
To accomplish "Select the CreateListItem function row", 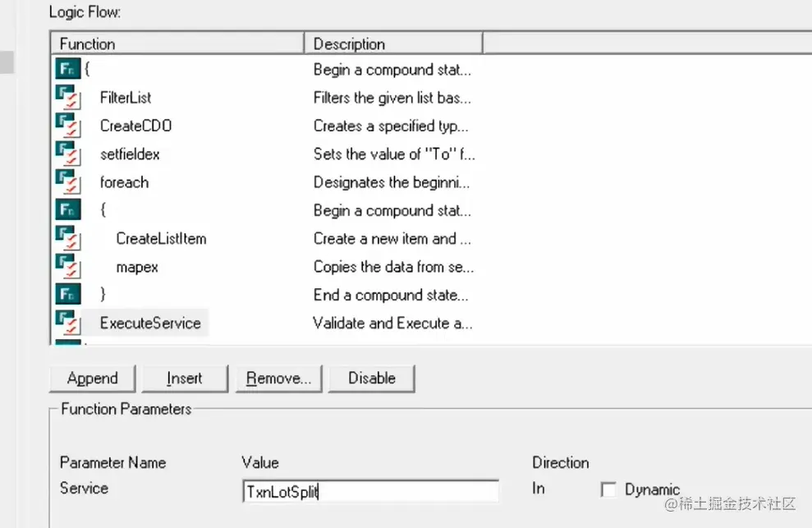I will pyautogui.click(x=161, y=238).
